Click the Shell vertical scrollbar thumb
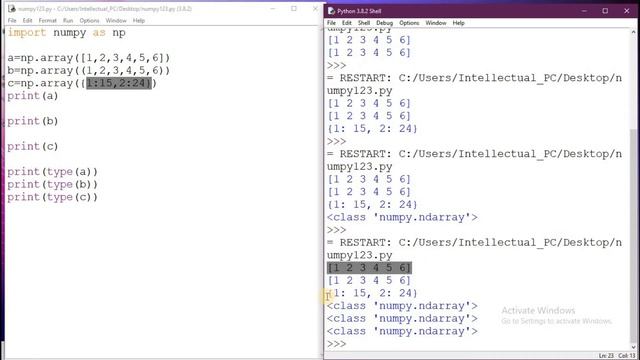Image resolution: width=640 pixels, height=360 pixels. [633, 236]
